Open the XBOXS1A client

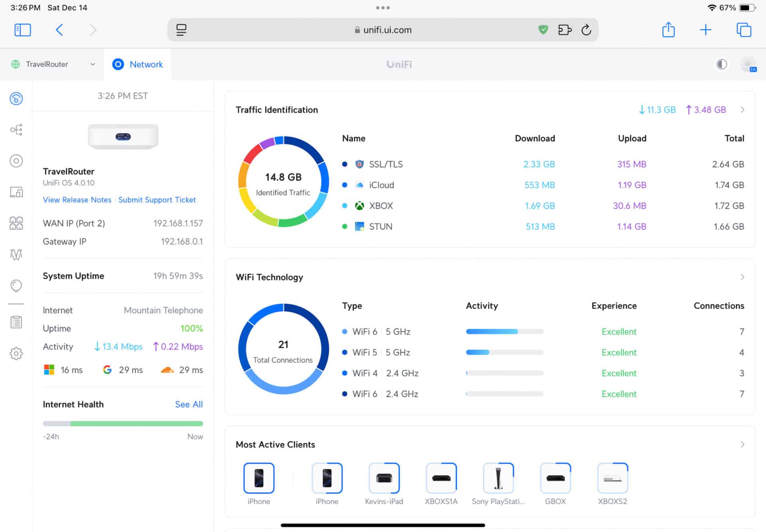[x=441, y=484]
